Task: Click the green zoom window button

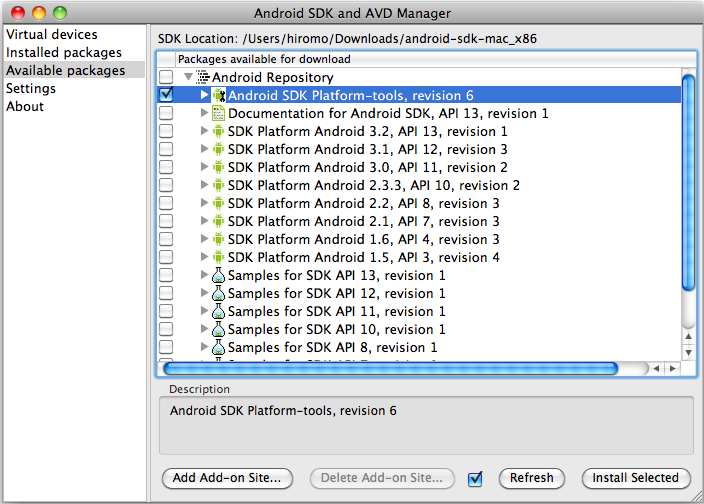Action: (x=60, y=13)
